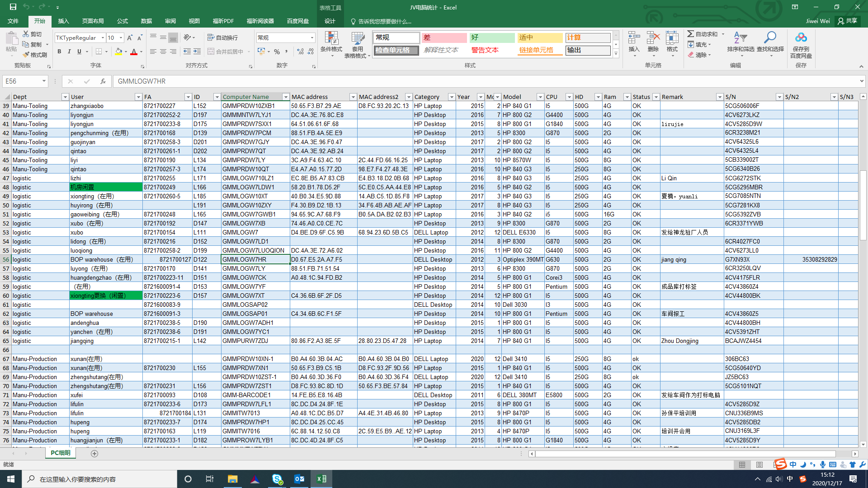
Task: Open the Dept column filter dropdown
Action: click(65, 97)
